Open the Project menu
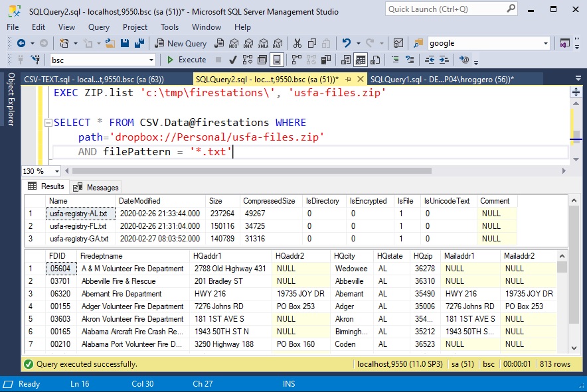This screenshot has width=587, height=392. pos(135,27)
